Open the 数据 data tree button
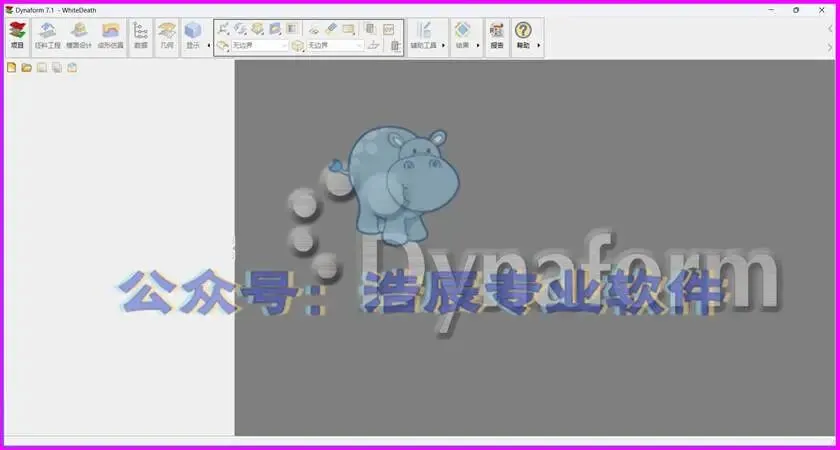 [x=140, y=36]
